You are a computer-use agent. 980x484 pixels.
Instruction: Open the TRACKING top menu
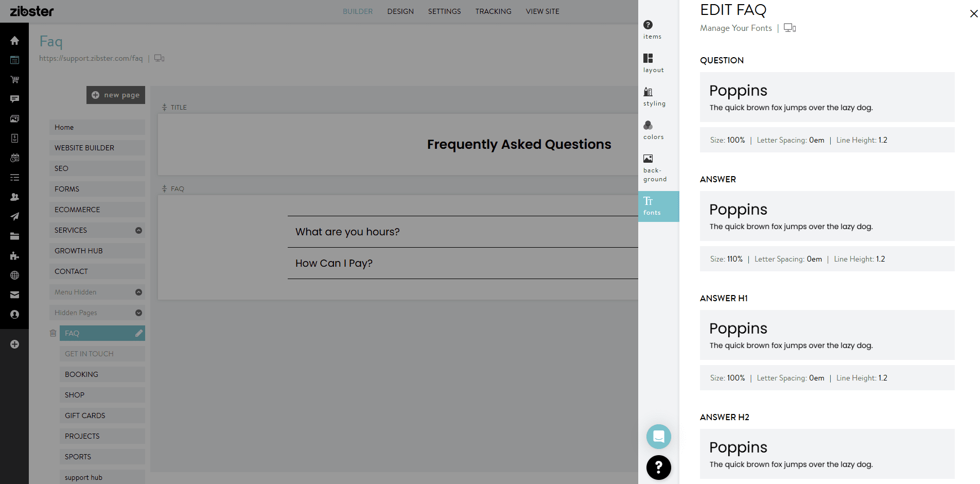(x=493, y=11)
